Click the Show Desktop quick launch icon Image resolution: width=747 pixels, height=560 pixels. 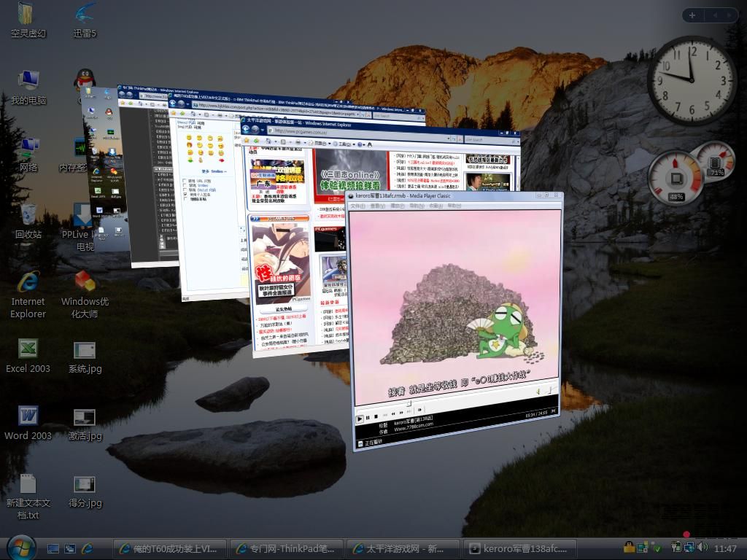tap(53, 548)
